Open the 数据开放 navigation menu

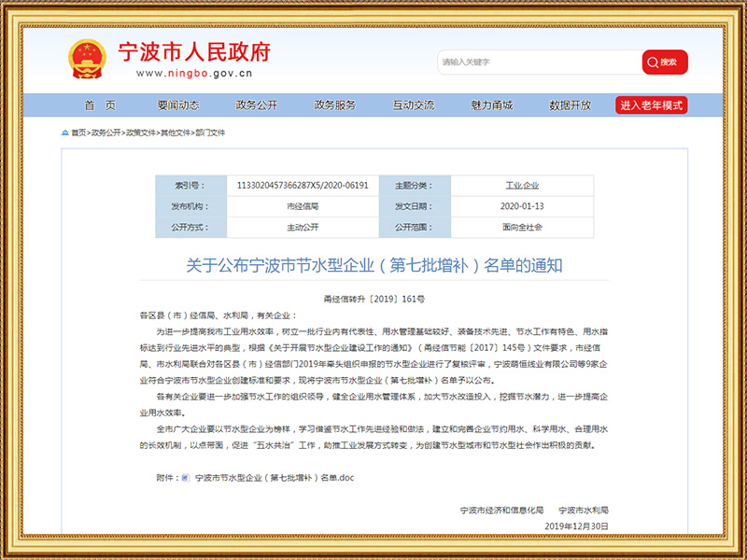tap(571, 105)
